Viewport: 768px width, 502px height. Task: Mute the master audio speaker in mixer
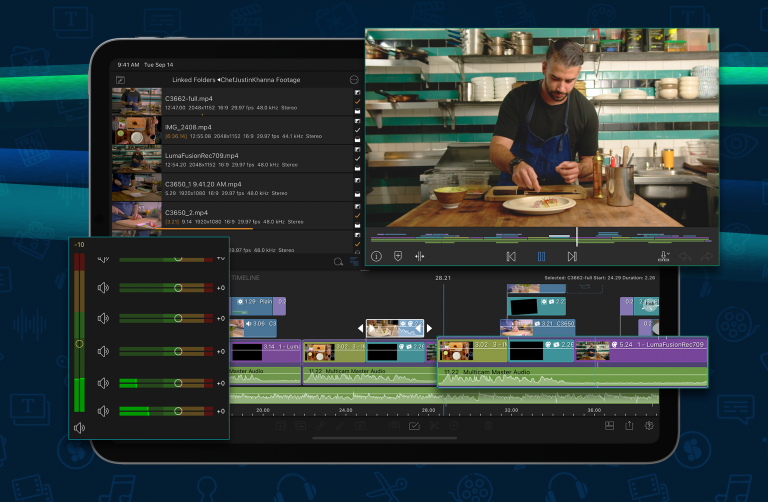pyautogui.click(x=80, y=429)
